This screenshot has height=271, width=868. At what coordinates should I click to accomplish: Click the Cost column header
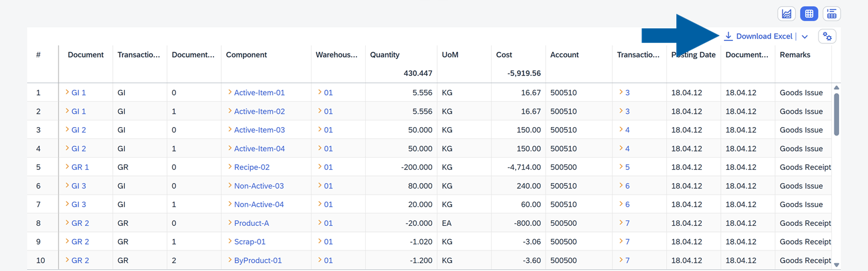[x=504, y=55]
